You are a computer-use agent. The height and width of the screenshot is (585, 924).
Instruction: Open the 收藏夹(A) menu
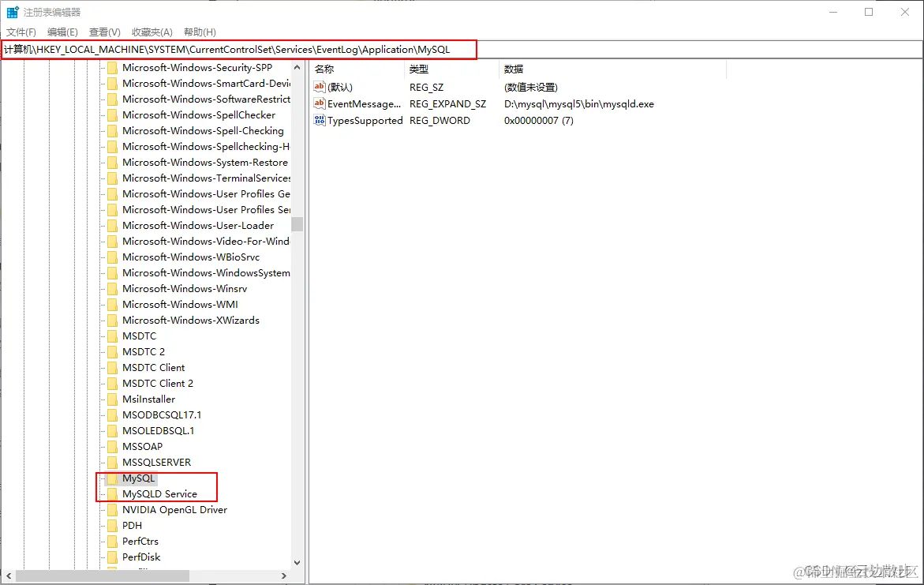(152, 32)
